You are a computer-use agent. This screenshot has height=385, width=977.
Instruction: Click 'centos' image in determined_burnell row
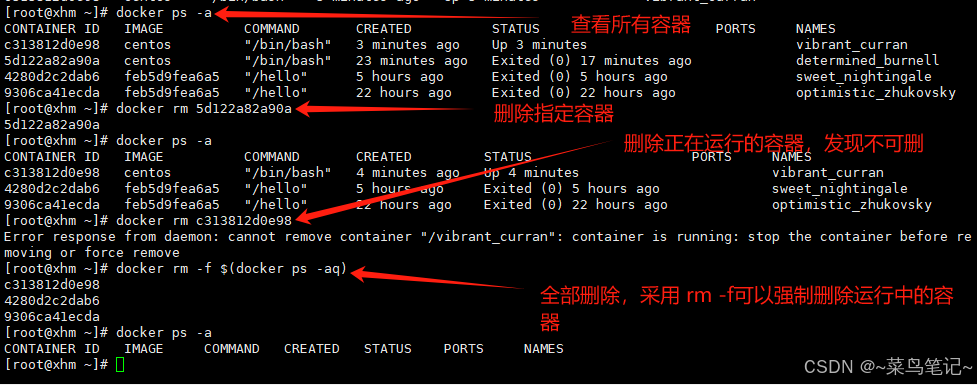tap(148, 61)
